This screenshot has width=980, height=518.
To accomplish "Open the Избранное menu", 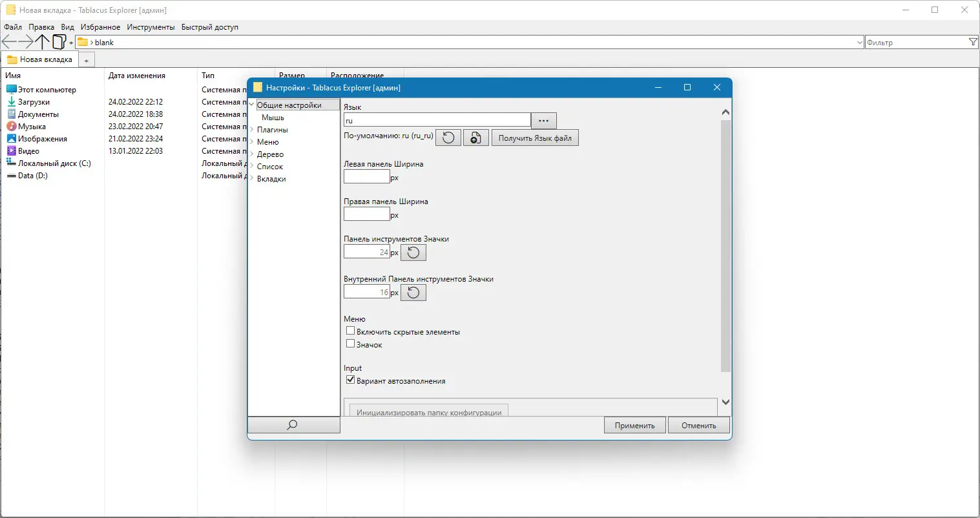I will [100, 27].
